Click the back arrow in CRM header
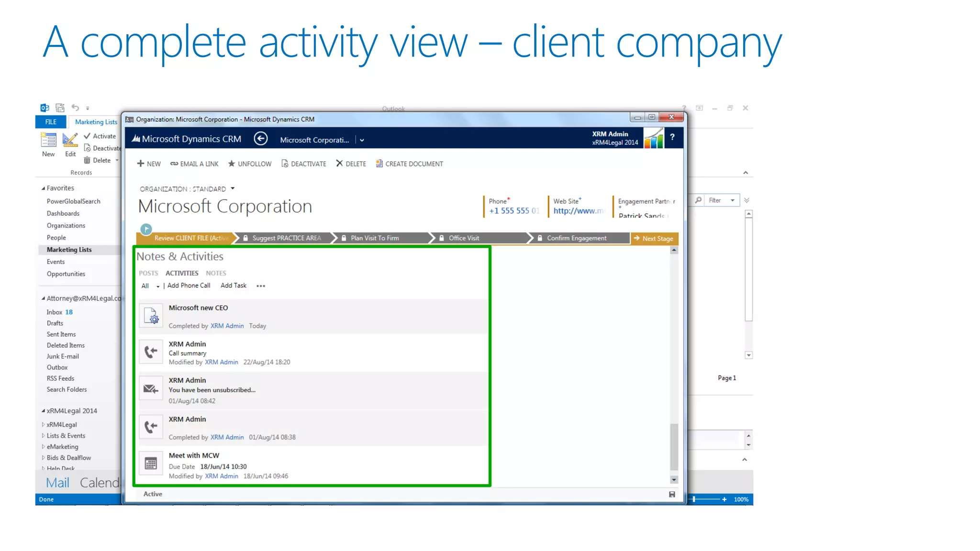 coord(260,139)
